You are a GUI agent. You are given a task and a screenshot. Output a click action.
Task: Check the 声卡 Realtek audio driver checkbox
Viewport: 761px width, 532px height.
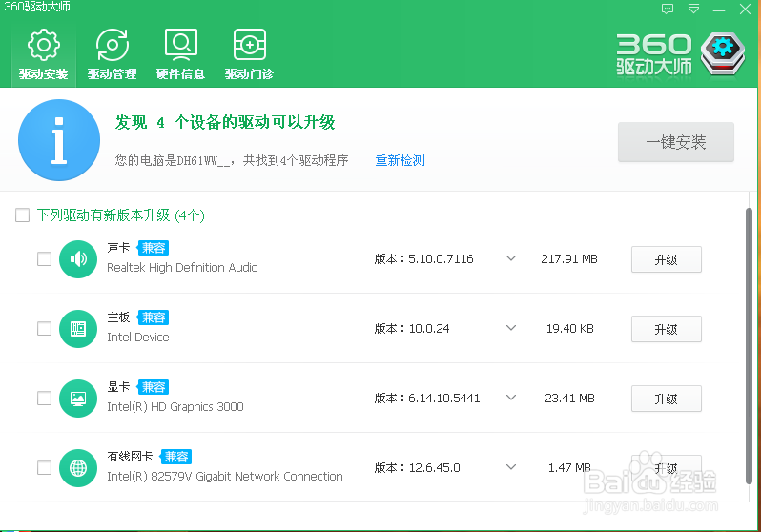(44, 258)
